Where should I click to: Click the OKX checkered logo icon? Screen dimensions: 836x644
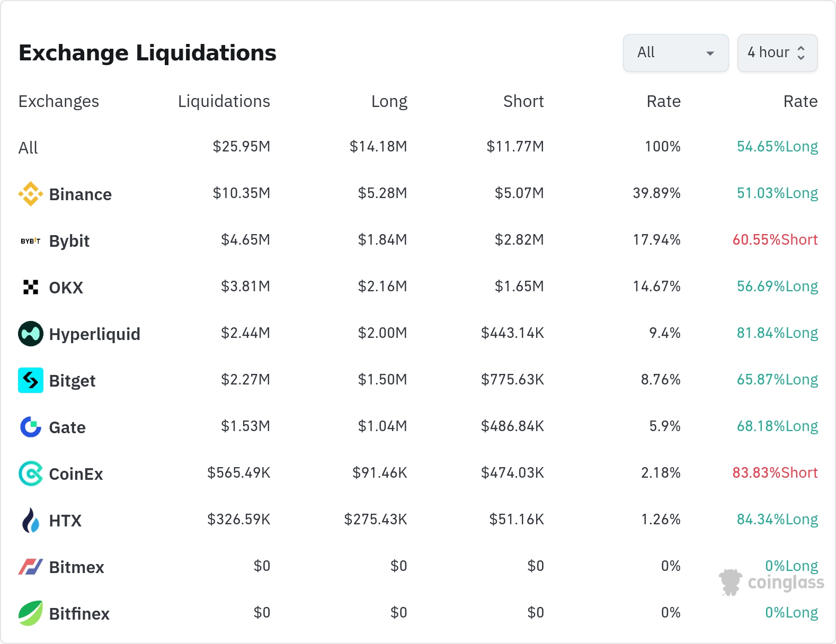31,287
